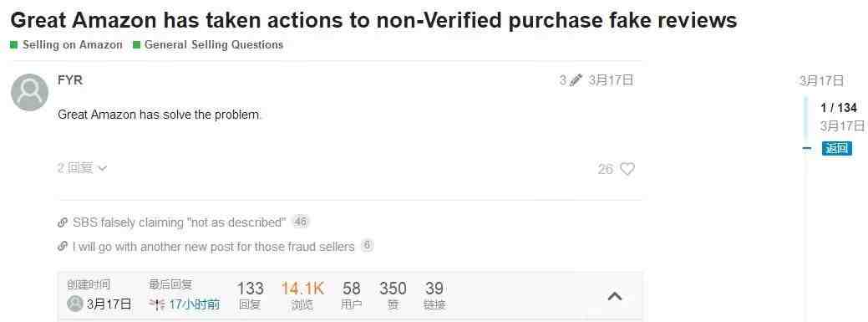Viewport: 868px width, 322px height.
Task: Open 'I will go with another new post' link
Action: tap(214, 247)
